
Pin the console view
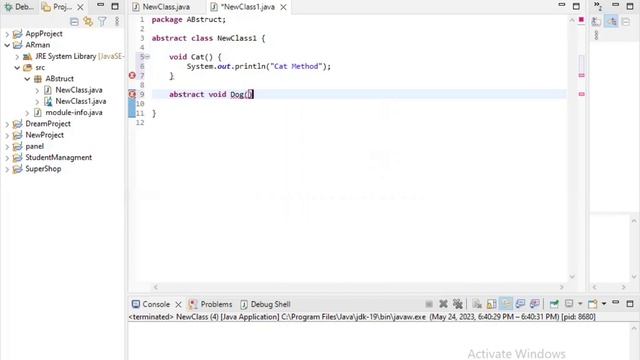pyautogui.click(x=554, y=304)
